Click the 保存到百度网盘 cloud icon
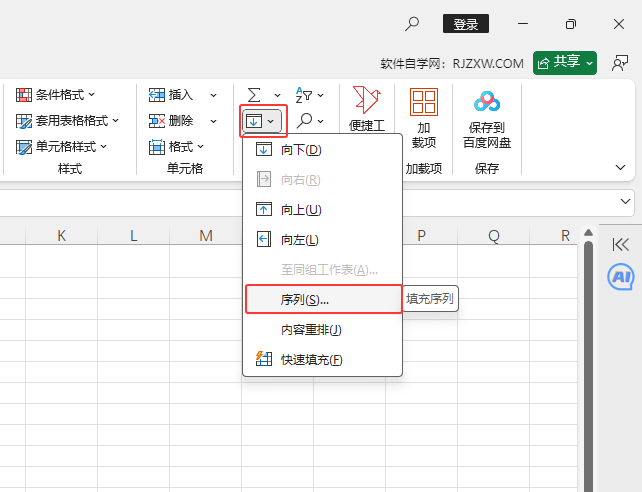642x492 pixels. [487, 102]
